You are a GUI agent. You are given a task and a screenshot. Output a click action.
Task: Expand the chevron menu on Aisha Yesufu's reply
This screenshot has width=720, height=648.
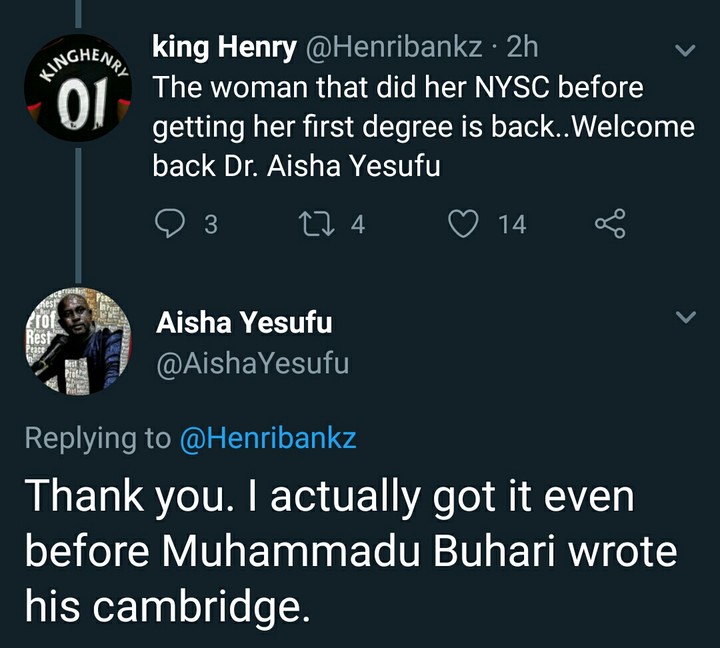click(686, 318)
